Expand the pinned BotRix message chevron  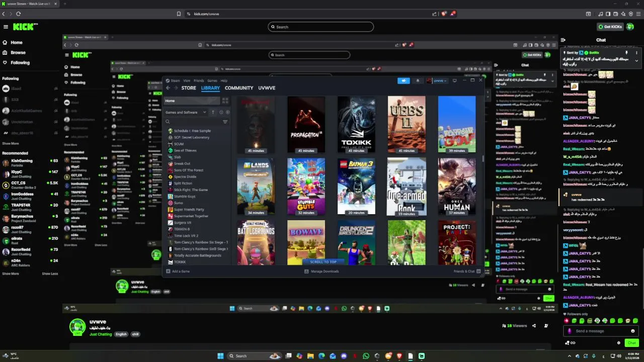(636, 61)
